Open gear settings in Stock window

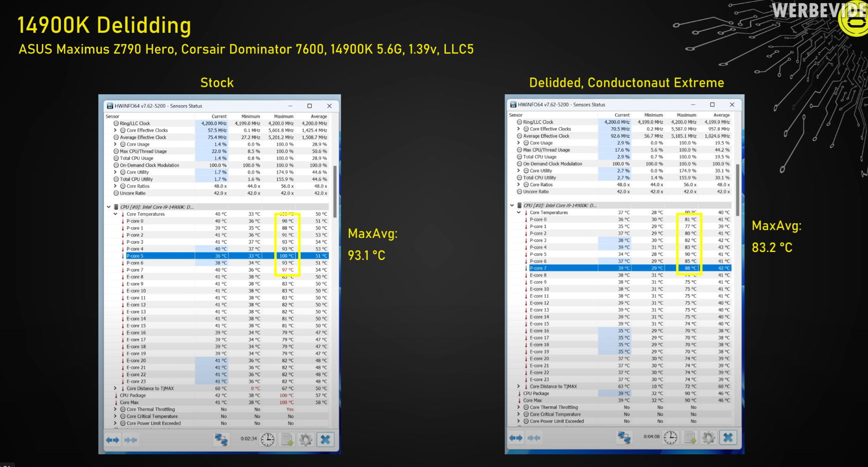[x=306, y=440]
